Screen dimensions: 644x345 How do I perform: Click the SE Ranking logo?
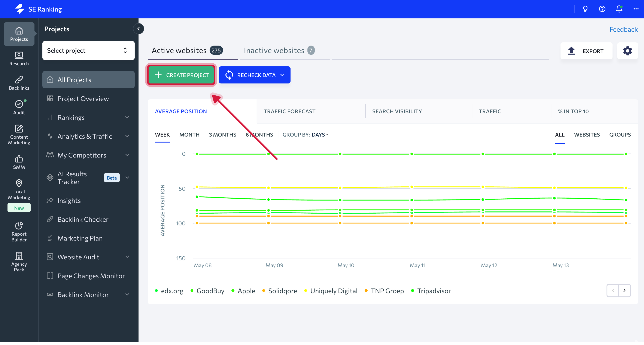[38, 9]
